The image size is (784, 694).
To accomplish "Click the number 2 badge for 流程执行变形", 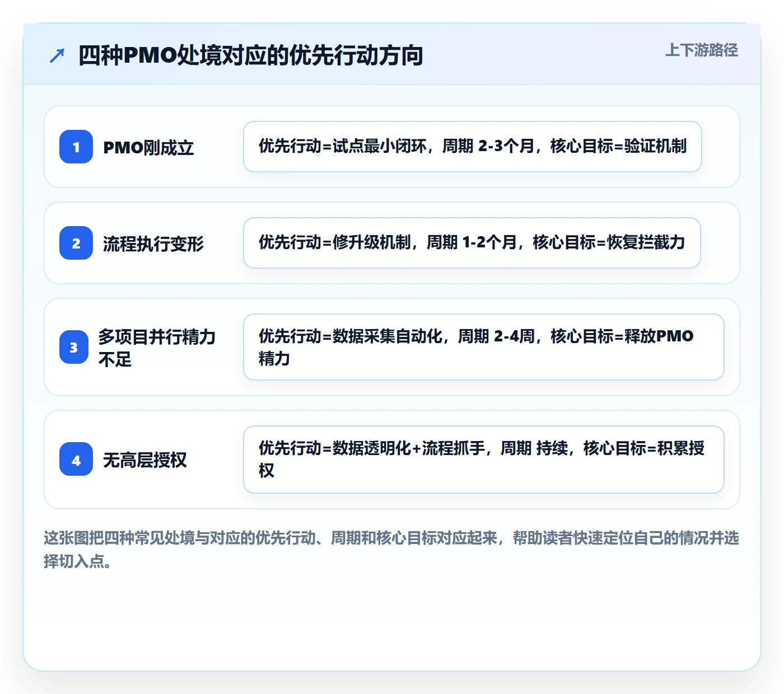I will click(76, 243).
